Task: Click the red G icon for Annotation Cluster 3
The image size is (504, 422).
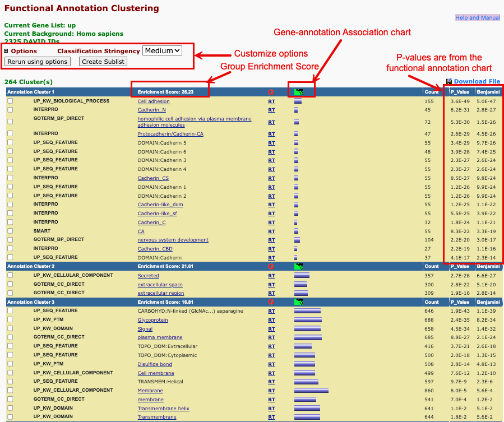Action: (x=271, y=302)
